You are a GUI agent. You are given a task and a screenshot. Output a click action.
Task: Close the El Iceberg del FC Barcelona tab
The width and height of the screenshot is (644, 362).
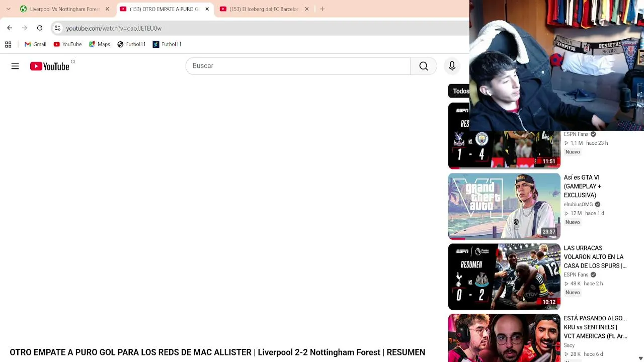click(x=307, y=9)
